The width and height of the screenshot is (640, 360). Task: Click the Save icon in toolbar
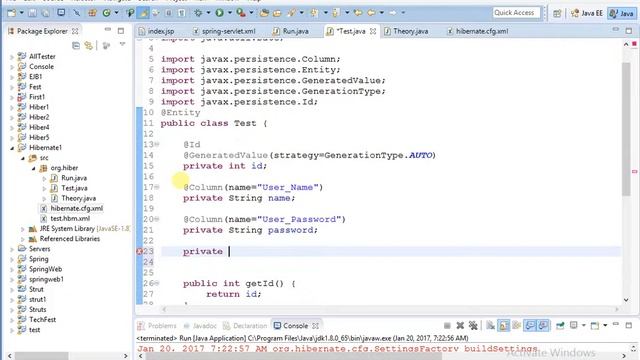pos(32,13)
